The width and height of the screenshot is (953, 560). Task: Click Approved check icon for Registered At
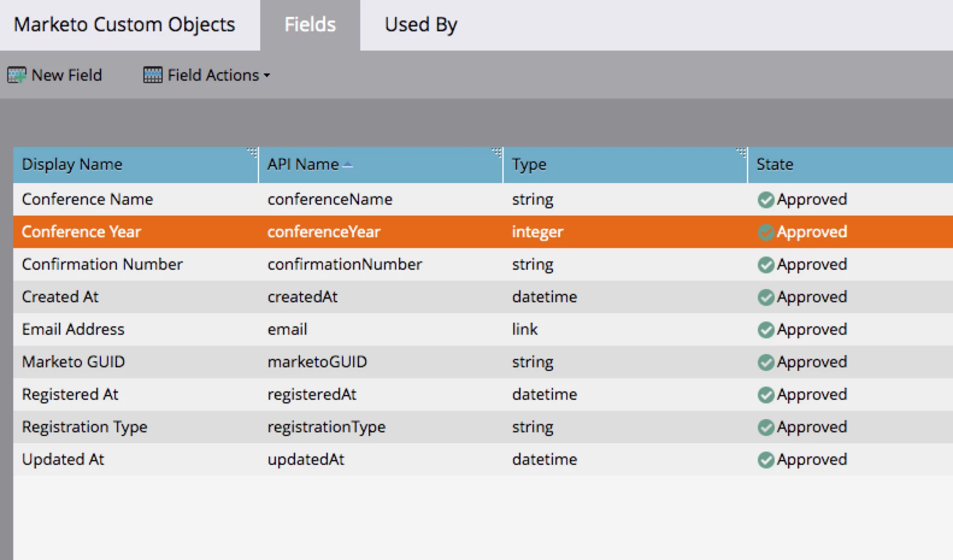766,395
